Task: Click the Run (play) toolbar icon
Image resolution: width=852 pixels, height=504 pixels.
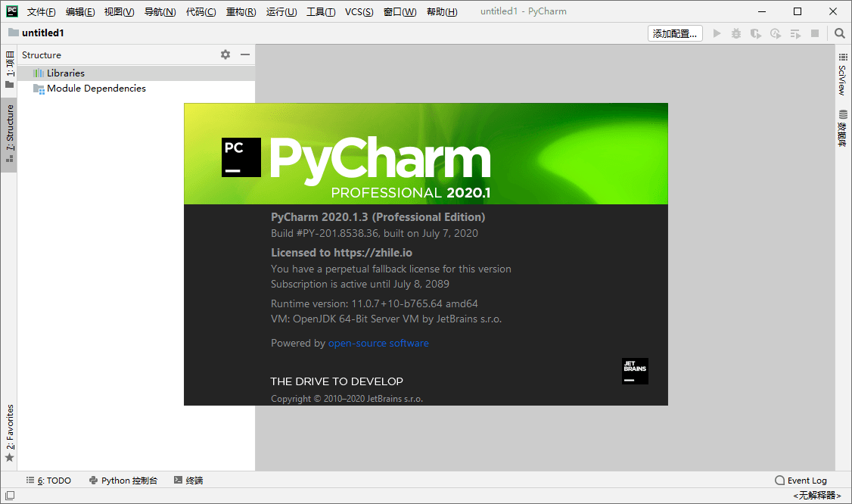Action: click(717, 33)
